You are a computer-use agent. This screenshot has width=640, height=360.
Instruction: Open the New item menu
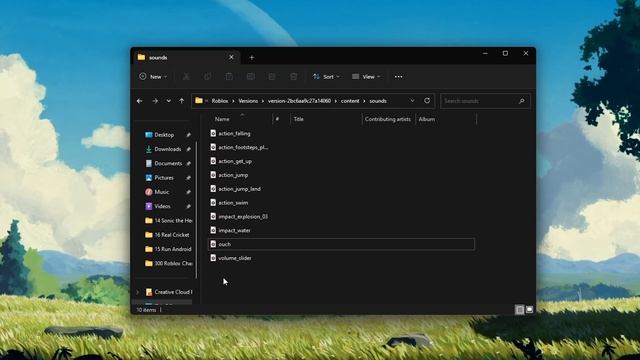(153, 77)
